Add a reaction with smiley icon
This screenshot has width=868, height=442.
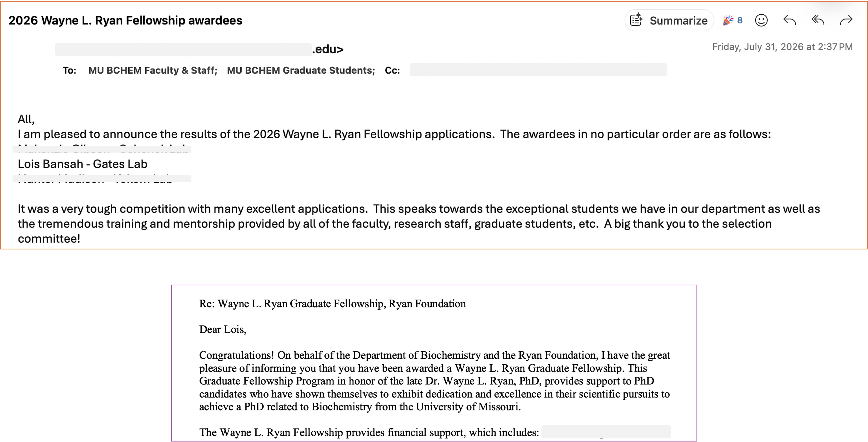point(761,21)
